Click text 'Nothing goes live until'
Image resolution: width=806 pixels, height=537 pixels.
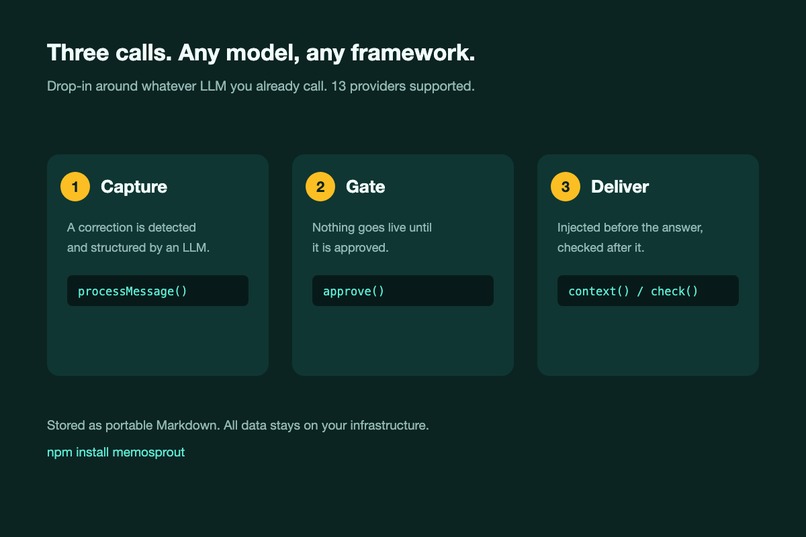pos(372,228)
